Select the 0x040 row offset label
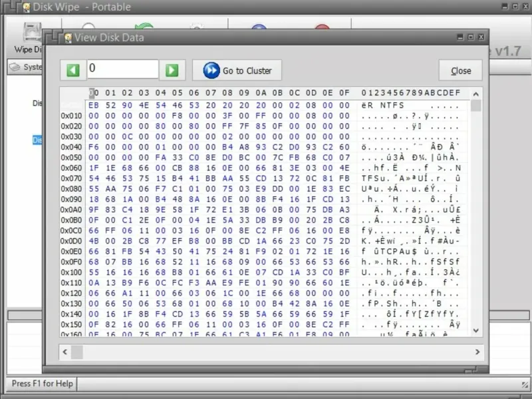The image size is (532, 399). click(71, 147)
